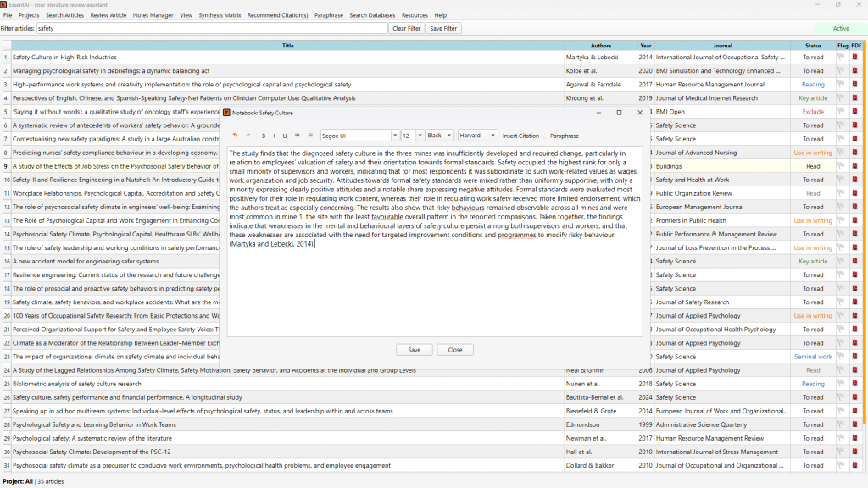
Task: Click the 'Seminal work' status cell
Action: pyautogui.click(x=813, y=357)
